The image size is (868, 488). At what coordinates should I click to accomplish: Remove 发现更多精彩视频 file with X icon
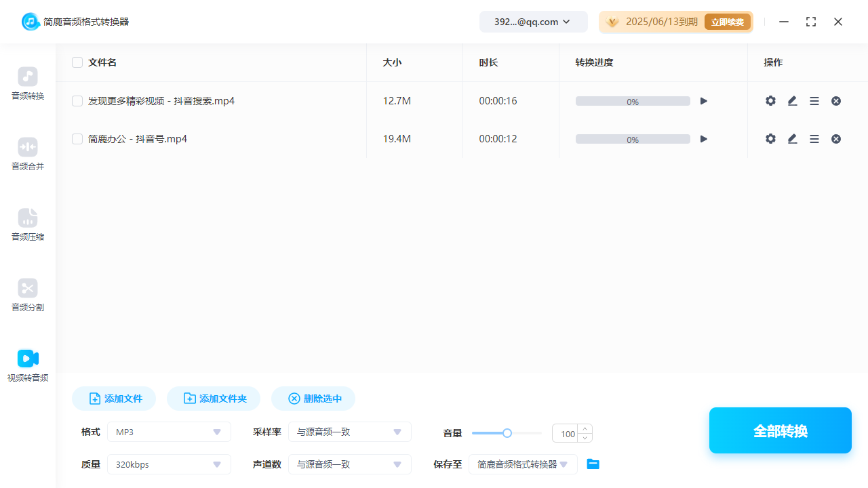click(836, 101)
